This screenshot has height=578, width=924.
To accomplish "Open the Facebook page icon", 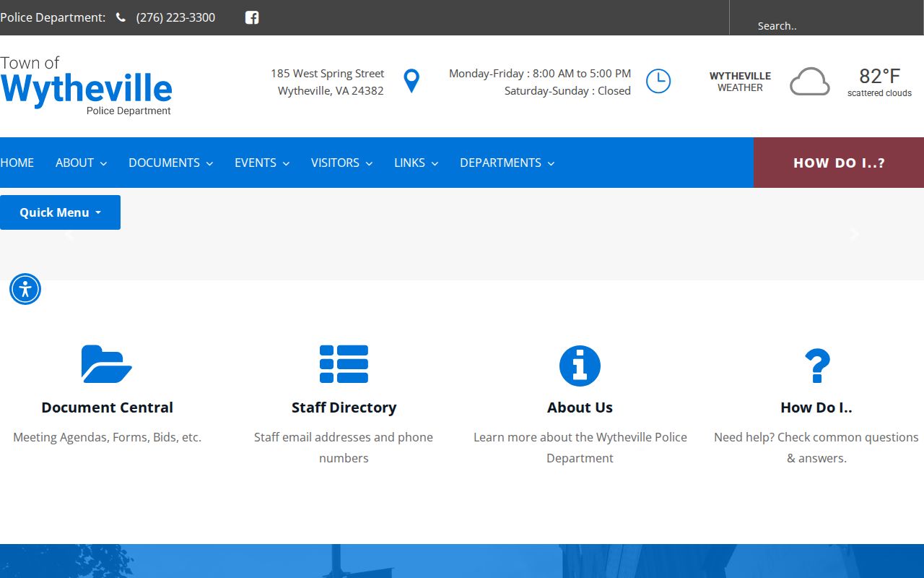I will (x=252, y=17).
